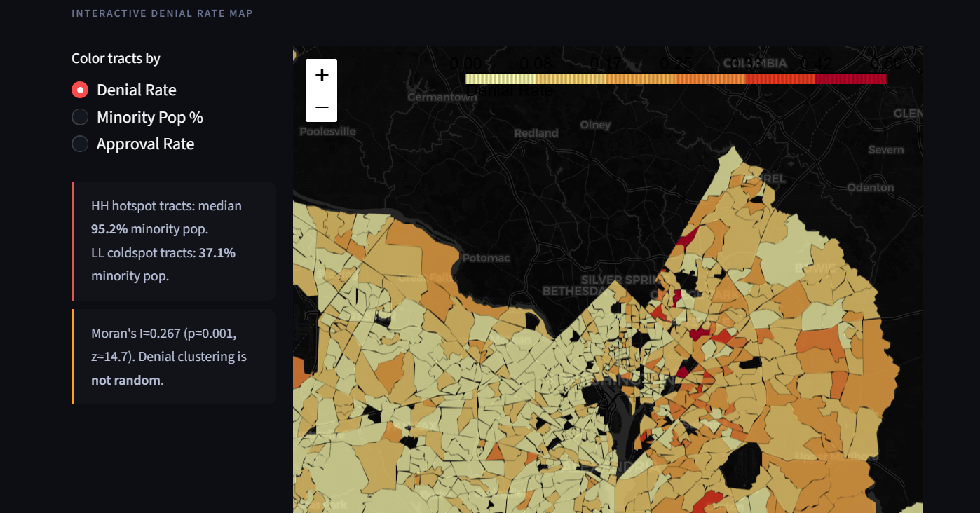The height and width of the screenshot is (513, 980).
Task: Select the Denial Rate radio option
Action: click(x=124, y=90)
